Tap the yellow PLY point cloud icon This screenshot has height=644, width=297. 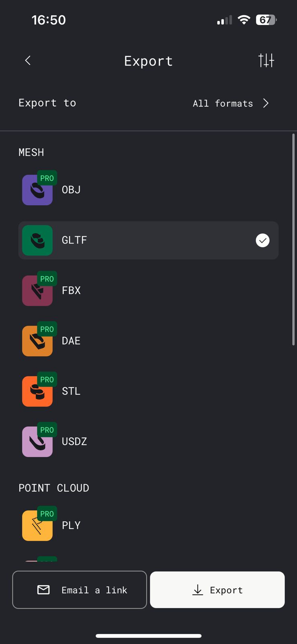pos(37,526)
